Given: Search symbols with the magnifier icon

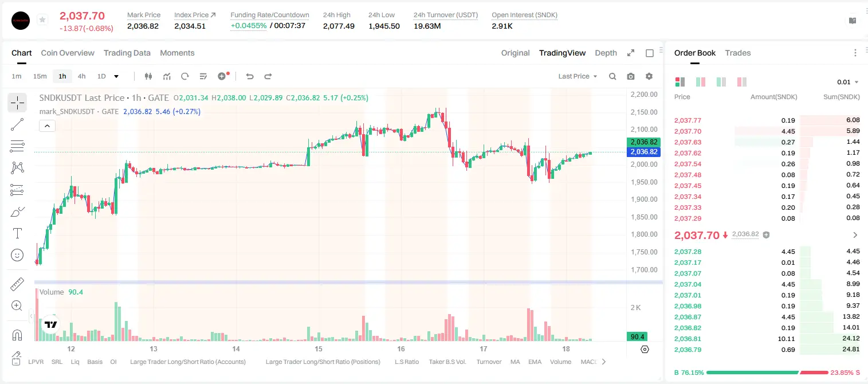Looking at the screenshot, I should click(612, 76).
